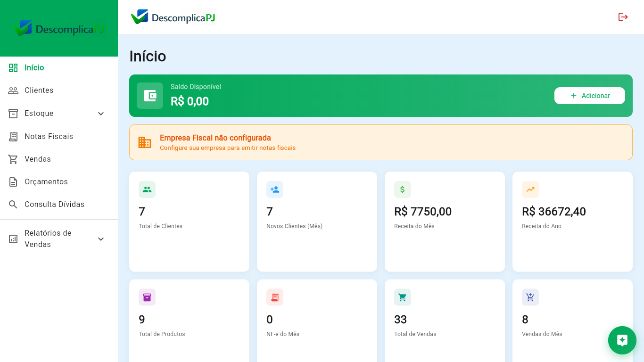Click the Início dashboard icon in sidebar

click(13, 68)
